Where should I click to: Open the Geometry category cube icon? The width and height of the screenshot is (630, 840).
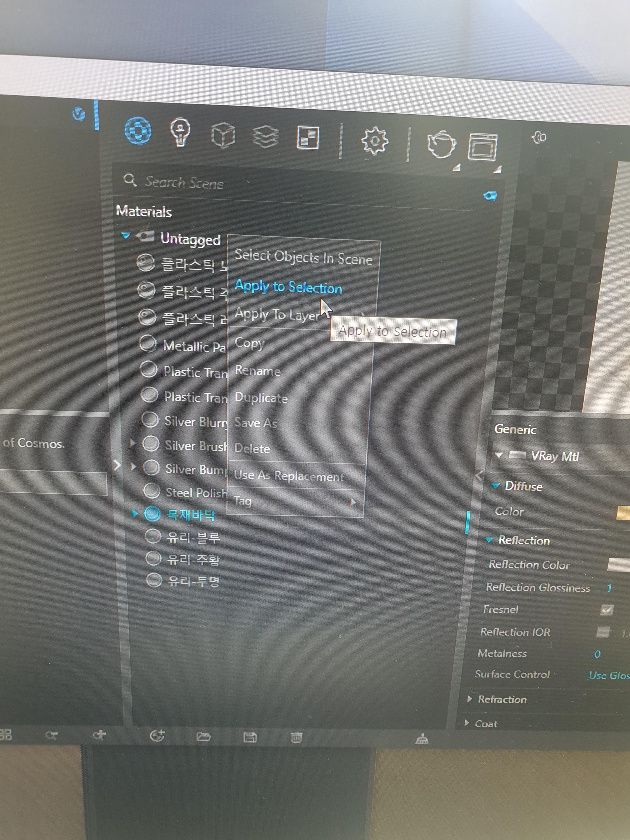pyautogui.click(x=223, y=134)
